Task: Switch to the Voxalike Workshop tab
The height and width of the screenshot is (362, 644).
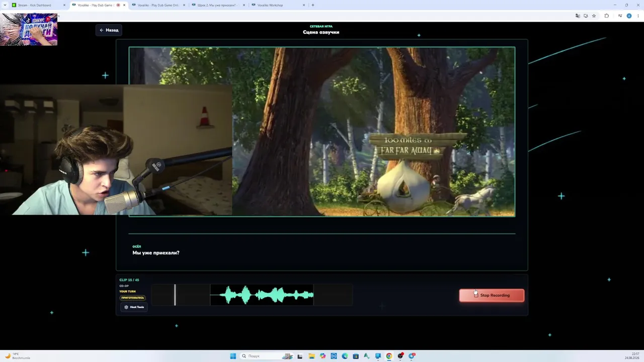Action: (278, 5)
